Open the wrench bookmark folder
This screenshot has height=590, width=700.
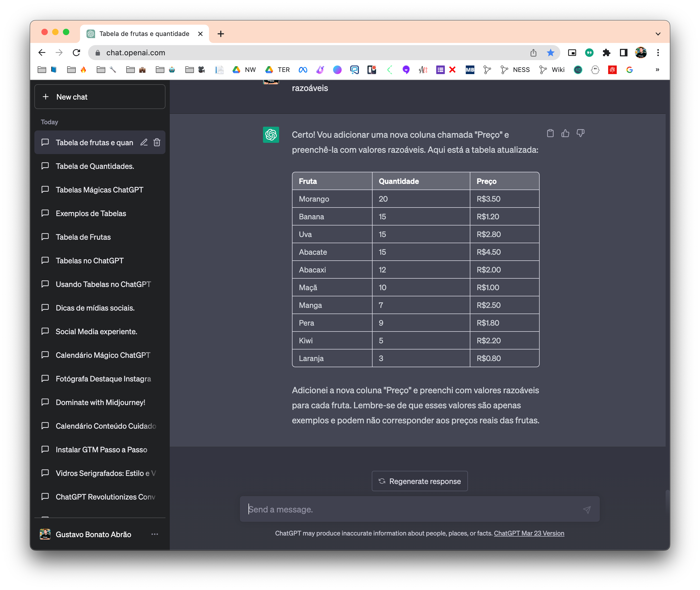pos(106,70)
